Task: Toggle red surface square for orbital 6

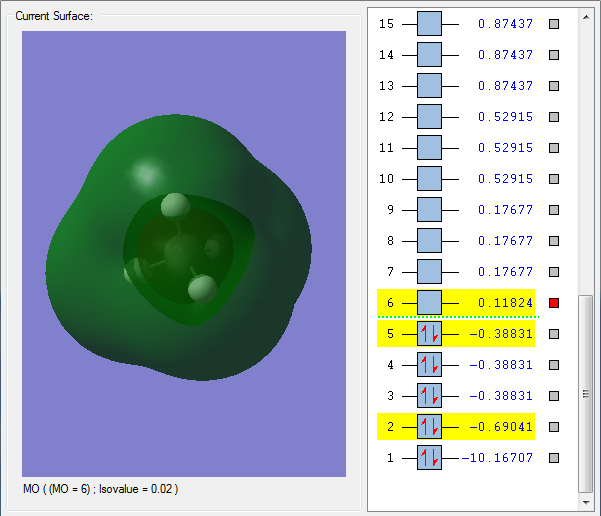Action: (554, 303)
